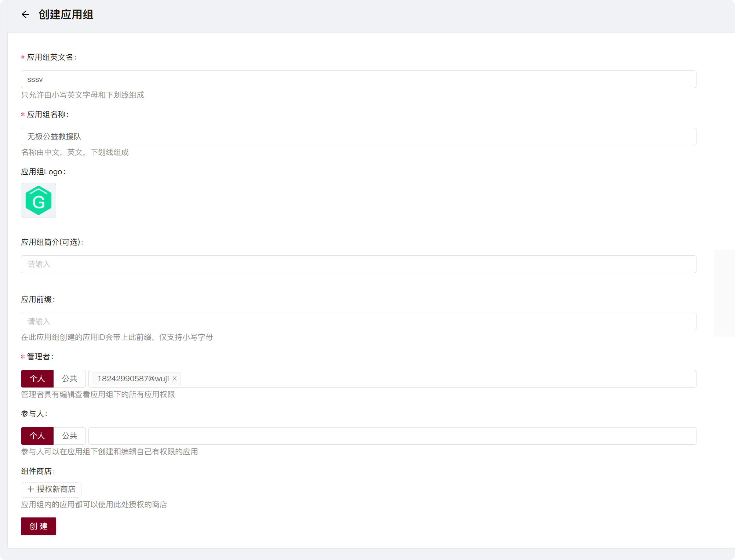Select 个人 under 参与人
735x560 pixels.
tap(37, 436)
